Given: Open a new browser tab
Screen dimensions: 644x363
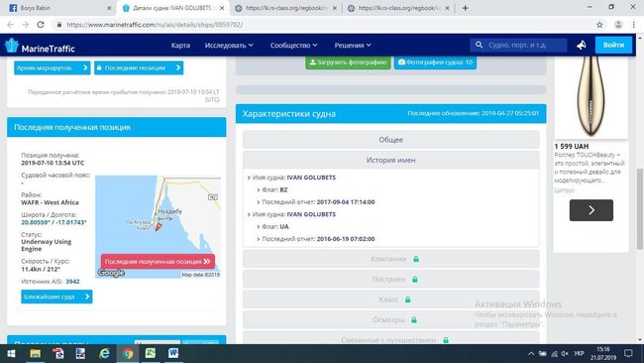Looking at the screenshot, I should point(465,8).
